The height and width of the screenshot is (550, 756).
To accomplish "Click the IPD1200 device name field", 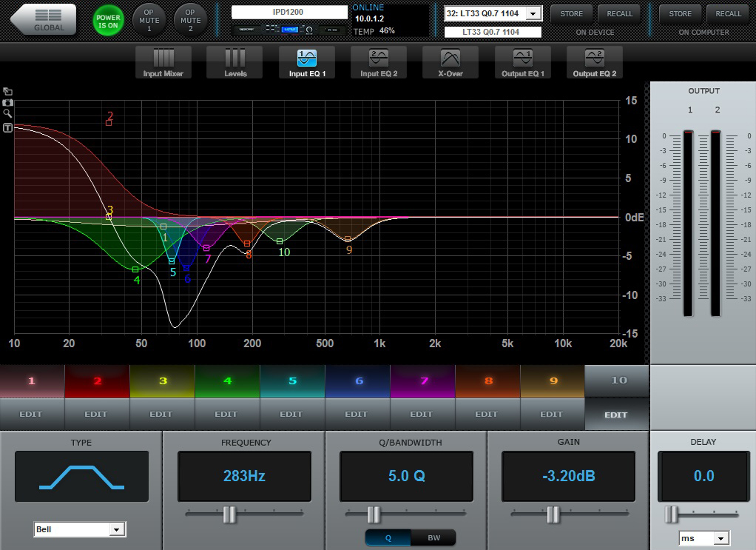I will [288, 12].
